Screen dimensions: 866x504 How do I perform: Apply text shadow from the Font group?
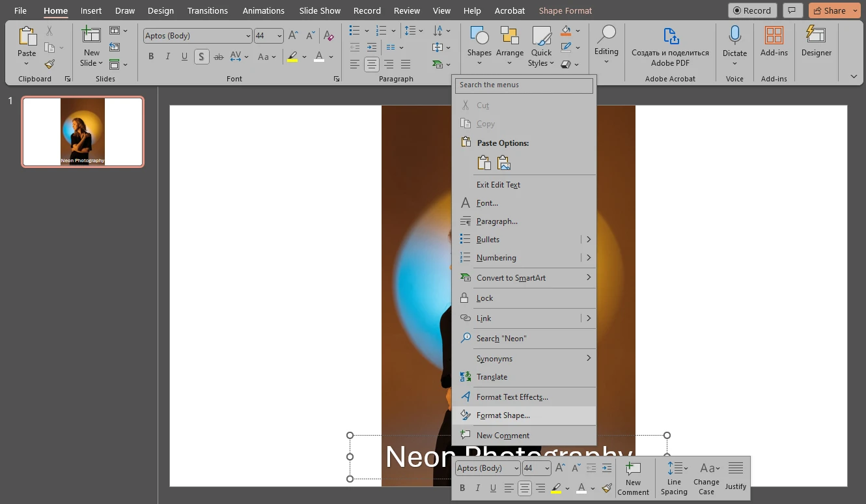pos(201,57)
